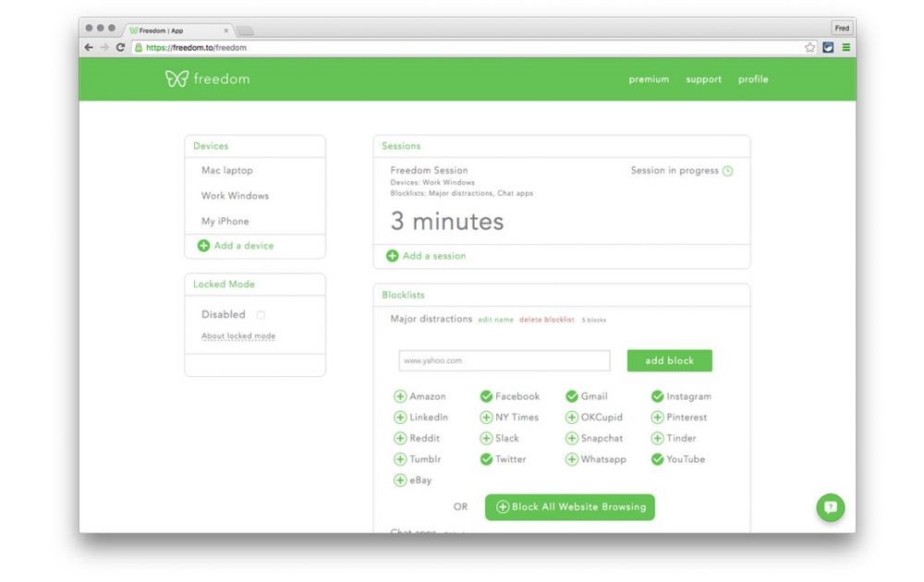Uncheck YouTube in the blocklist
This screenshot has width=924, height=582.
click(658, 459)
